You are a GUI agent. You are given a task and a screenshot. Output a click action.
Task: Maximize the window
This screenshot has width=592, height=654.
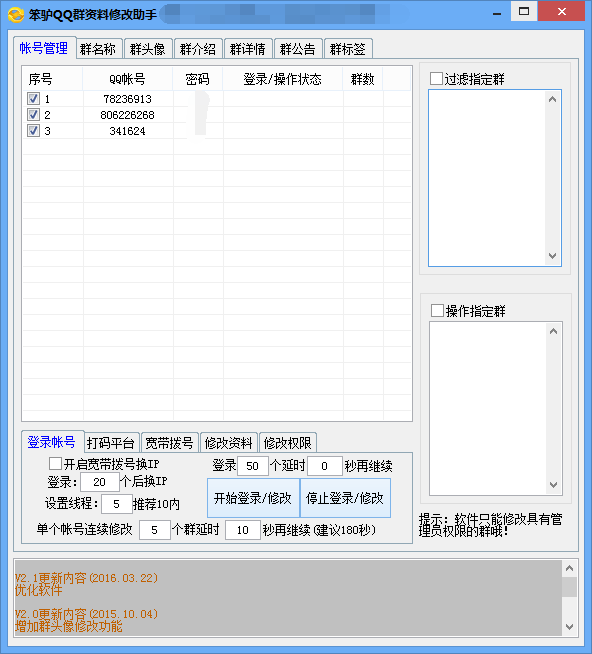(524, 12)
